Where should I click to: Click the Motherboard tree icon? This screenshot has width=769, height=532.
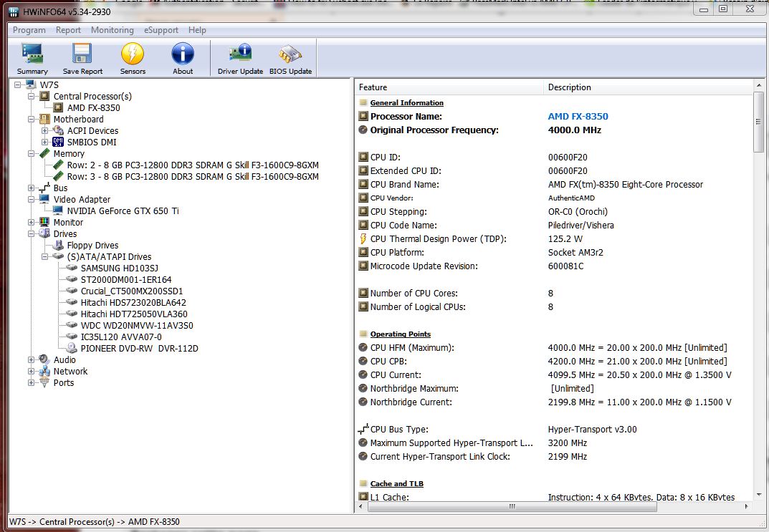[44, 119]
